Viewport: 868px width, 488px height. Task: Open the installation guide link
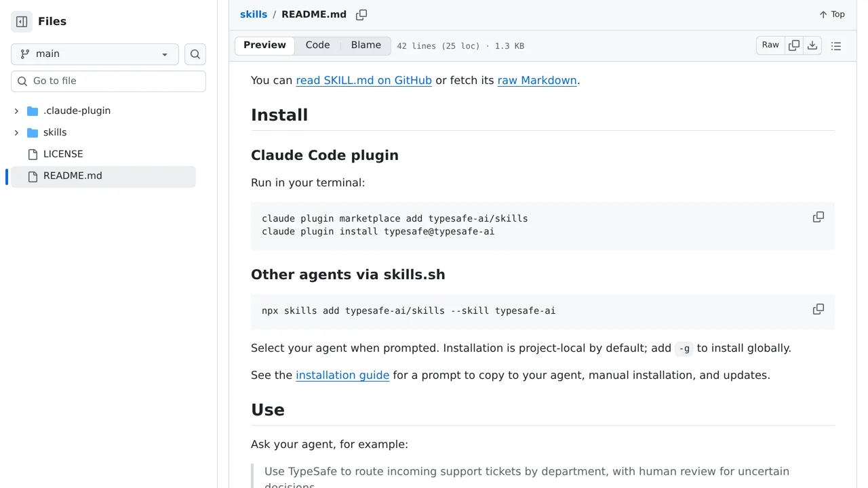pos(342,375)
